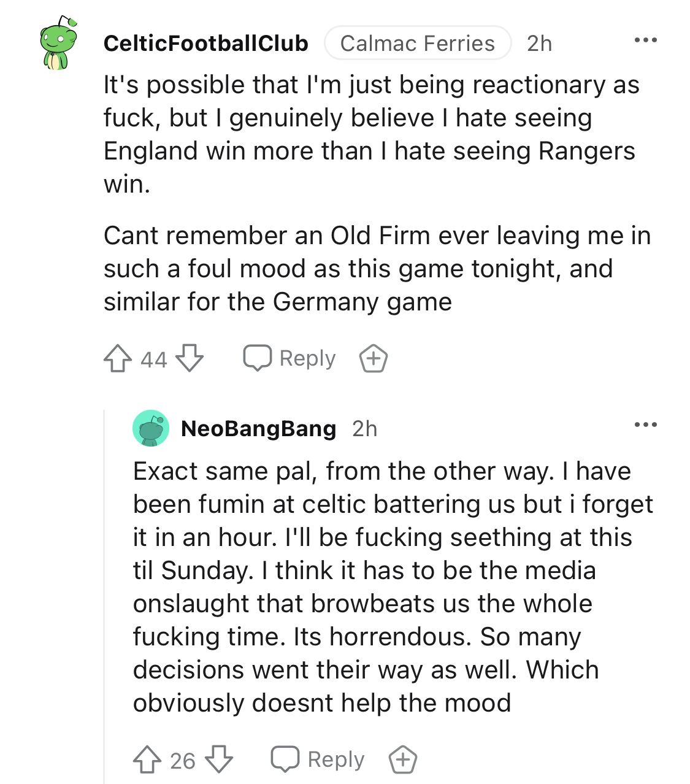Upvote CelticFootballClub's comment
690x784 pixels.
[117, 359]
